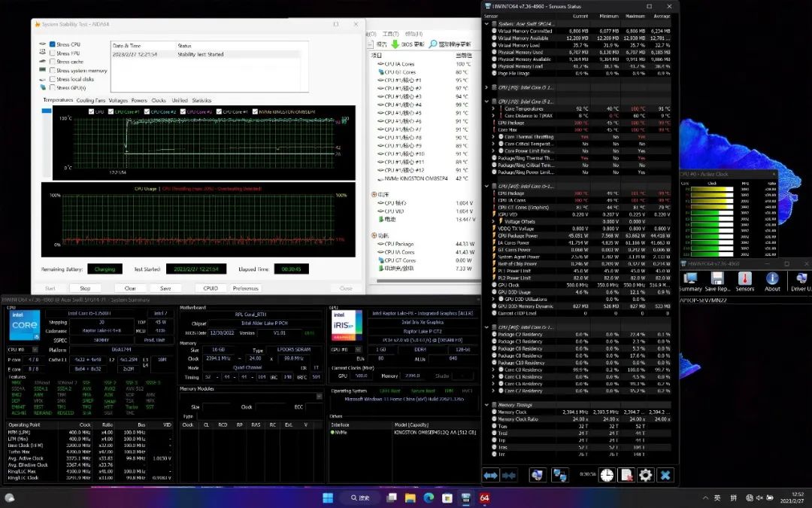Uncheck the Stress CPU checkbox
This screenshot has width=812, height=508.
tap(53, 44)
